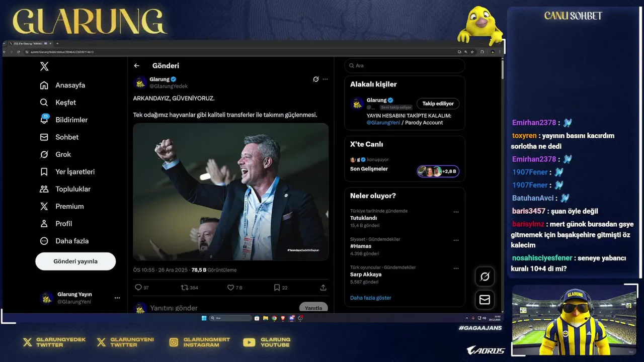The image size is (644, 362).
Task: Click the +2,8 B listeners pill
Action: (x=438, y=171)
